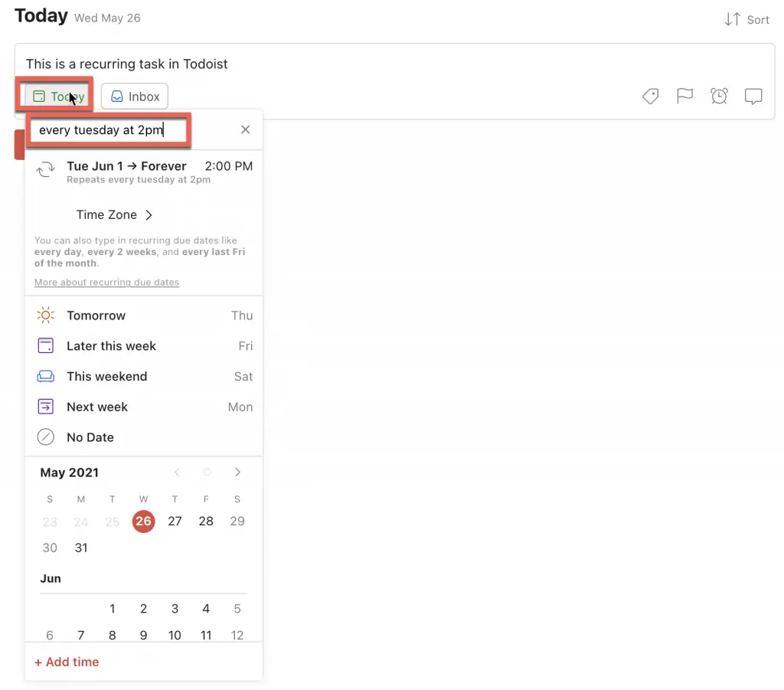
Task: Select June 5 in the calendar
Action: point(237,609)
